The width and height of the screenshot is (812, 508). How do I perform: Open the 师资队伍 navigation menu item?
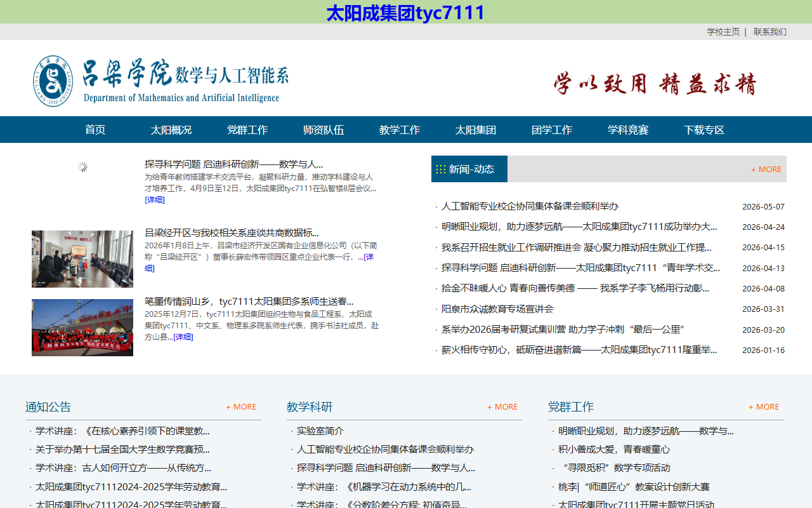(324, 130)
